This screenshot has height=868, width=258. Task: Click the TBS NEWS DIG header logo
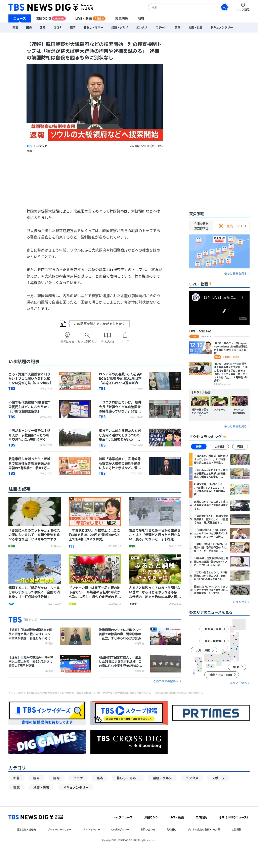pyautogui.click(x=51, y=7)
